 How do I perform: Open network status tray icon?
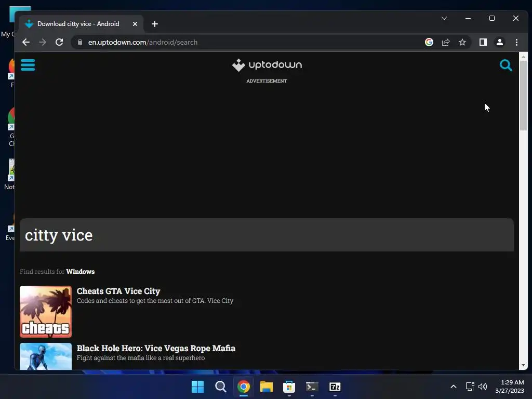click(x=470, y=387)
